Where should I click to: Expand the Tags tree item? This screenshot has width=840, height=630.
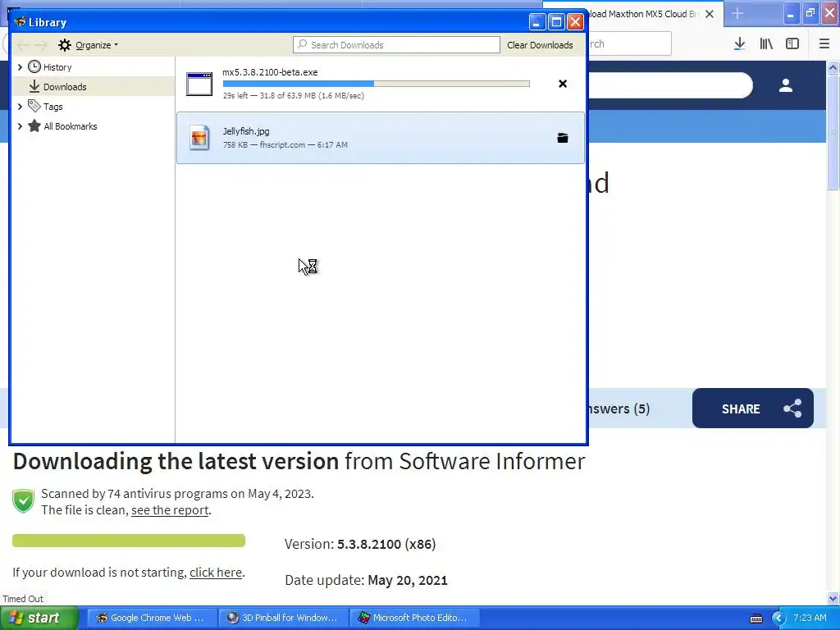[x=20, y=107]
